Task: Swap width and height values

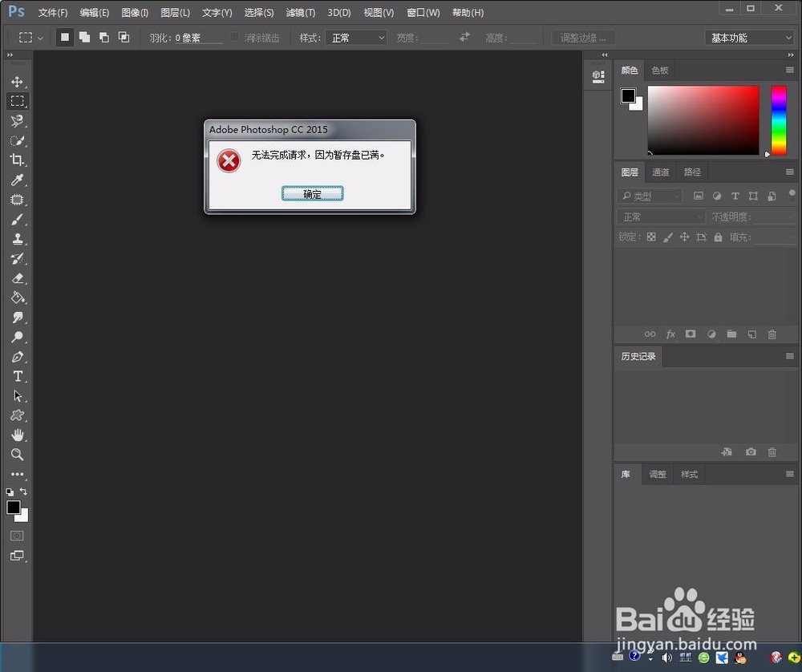Action: [x=464, y=37]
